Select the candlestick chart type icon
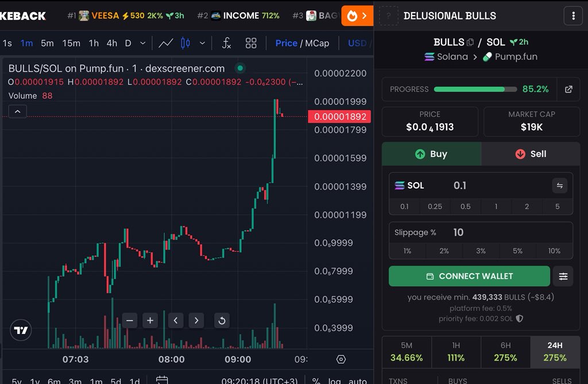Screen dimensions: 588x384 pyautogui.click(x=185, y=43)
